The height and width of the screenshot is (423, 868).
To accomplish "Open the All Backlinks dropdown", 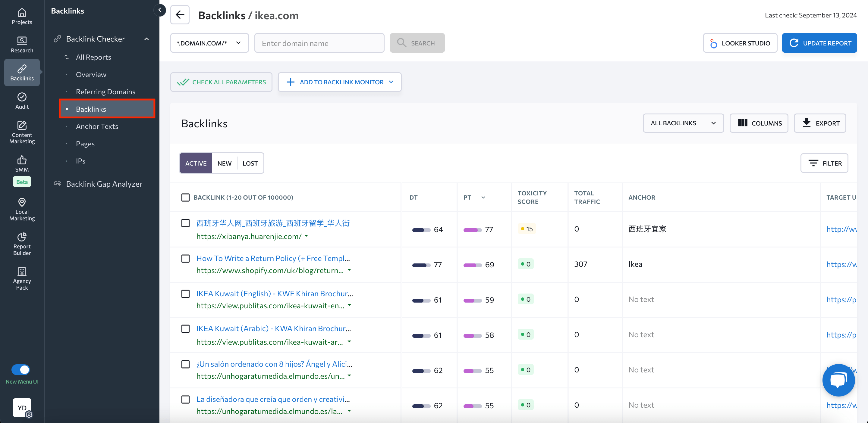I will coord(683,123).
